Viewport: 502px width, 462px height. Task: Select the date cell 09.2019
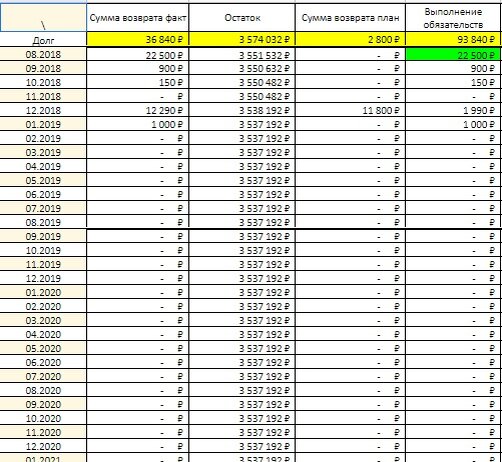43,236
